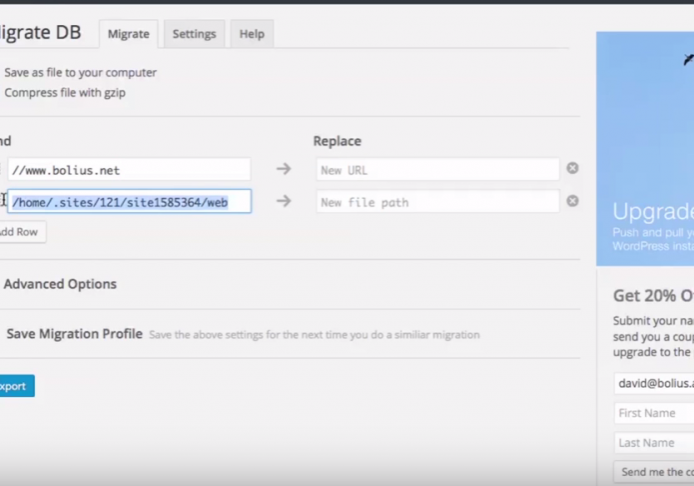Click the david@bolius email field

pyautogui.click(x=654, y=383)
